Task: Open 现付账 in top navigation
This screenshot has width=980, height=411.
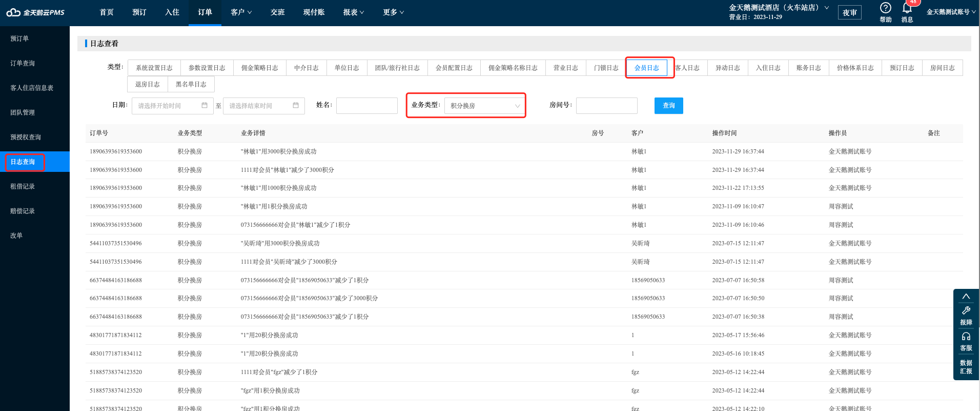Action: coord(314,12)
